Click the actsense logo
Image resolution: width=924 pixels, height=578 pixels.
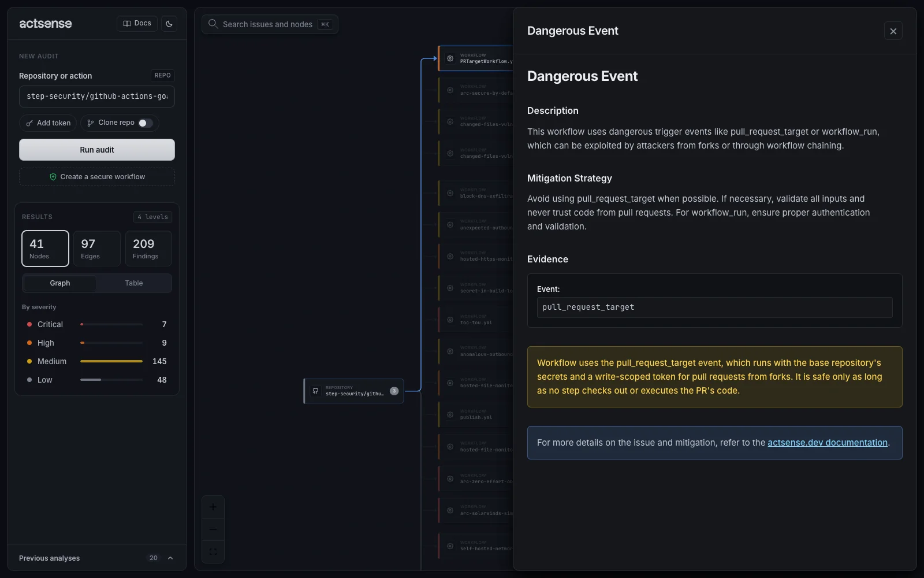coord(46,24)
